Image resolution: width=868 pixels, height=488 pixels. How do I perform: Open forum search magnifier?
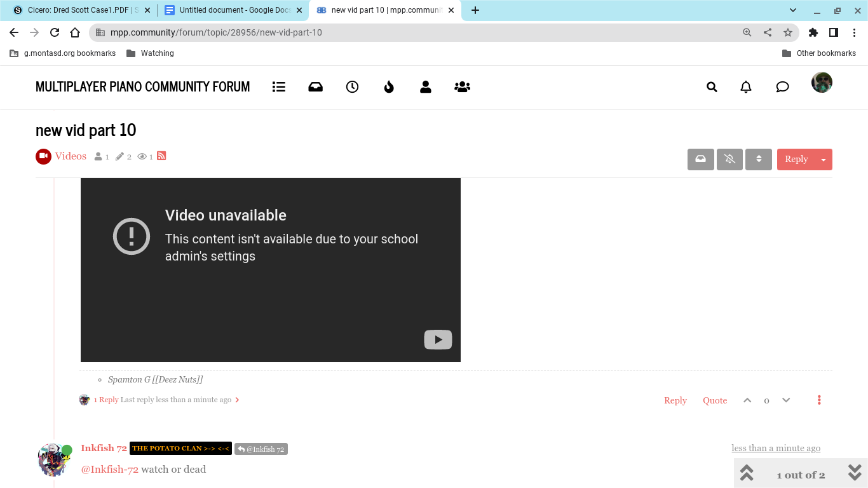point(712,87)
